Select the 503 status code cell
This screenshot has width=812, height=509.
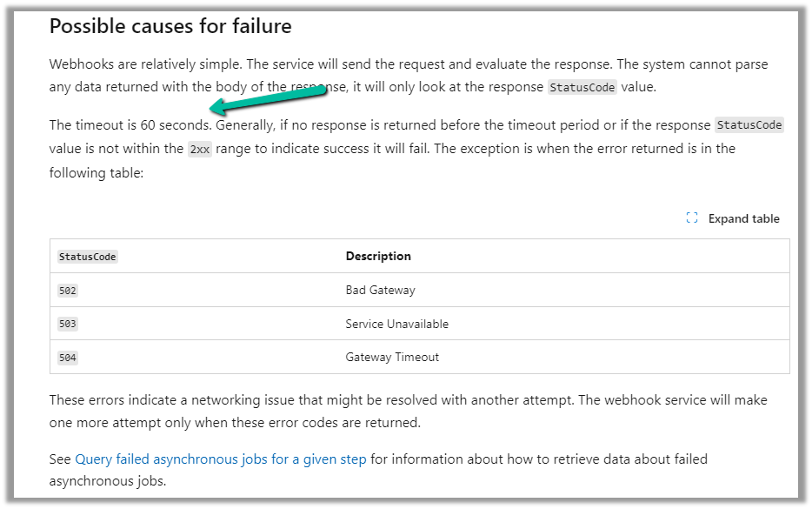(x=68, y=324)
